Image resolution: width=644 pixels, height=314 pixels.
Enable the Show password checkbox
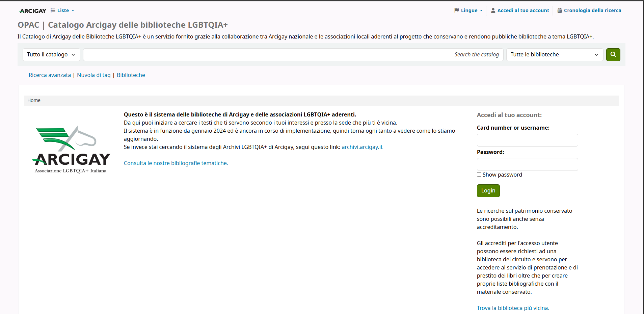pos(479,175)
